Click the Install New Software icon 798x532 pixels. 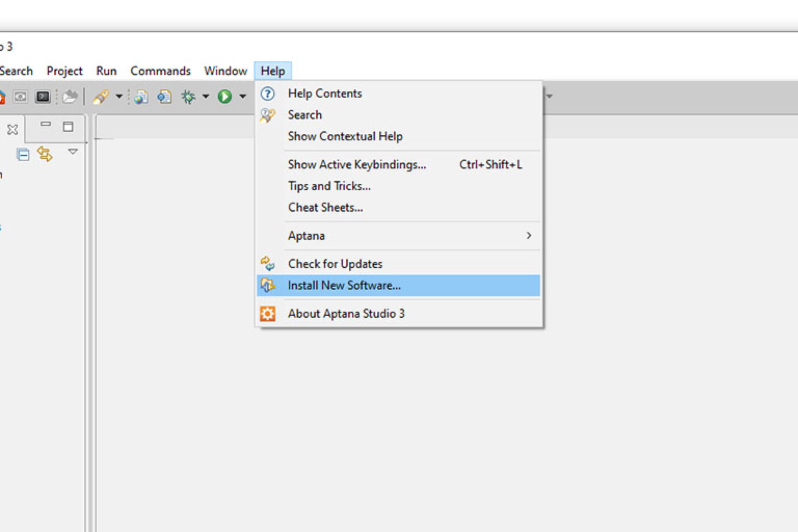pos(268,285)
